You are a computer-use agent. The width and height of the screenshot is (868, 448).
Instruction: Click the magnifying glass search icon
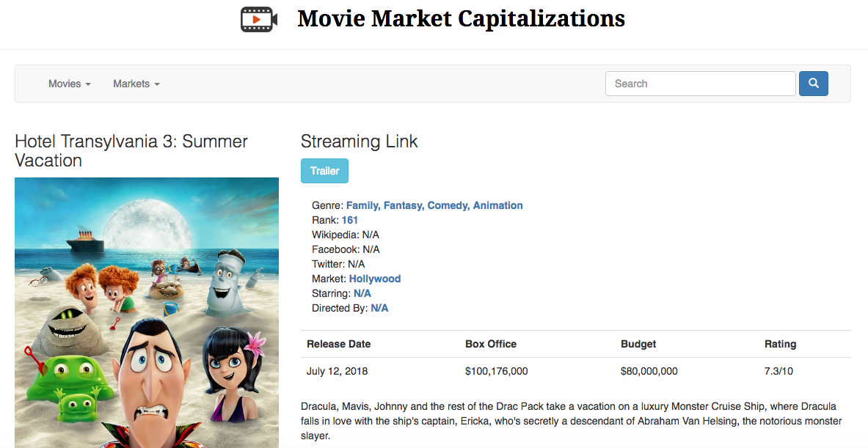coord(813,83)
